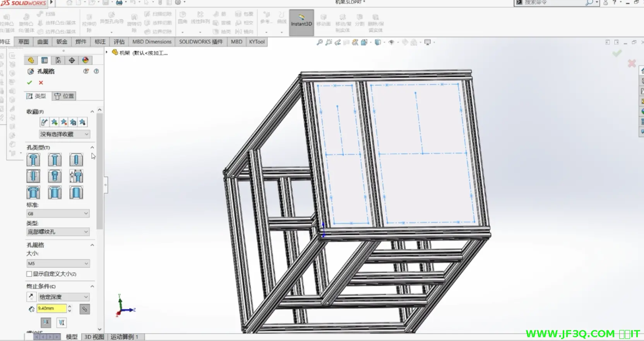The height and width of the screenshot is (341, 644).
Task: Expand the 给定深度 end condition dropdown
Action: click(x=63, y=297)
